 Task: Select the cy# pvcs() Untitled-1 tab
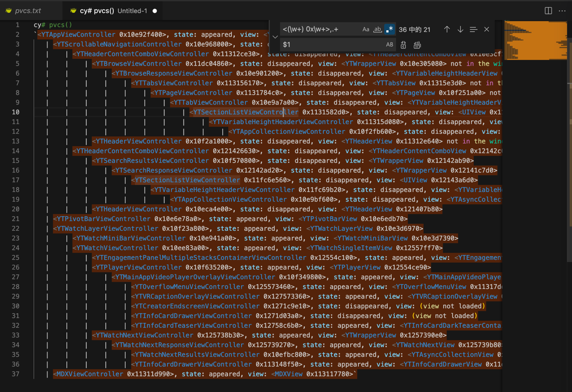[x=113, y=11]
